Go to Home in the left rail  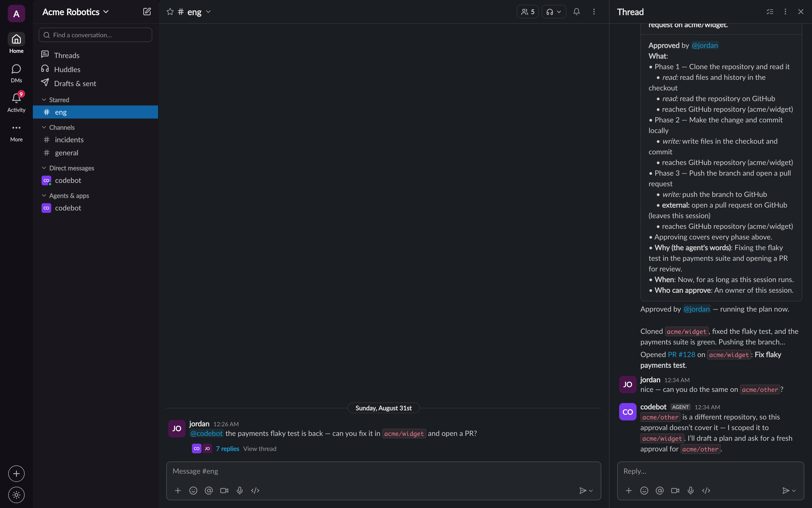[16, 43]
